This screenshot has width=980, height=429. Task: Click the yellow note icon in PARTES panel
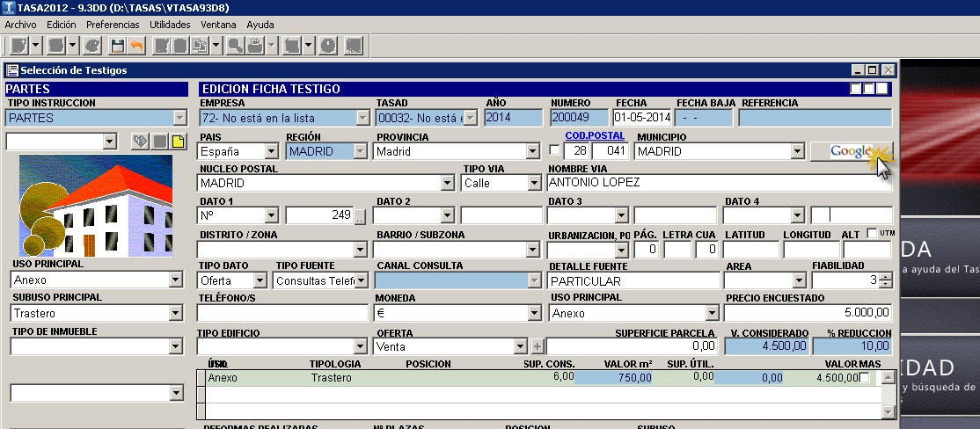coord(178,142)
